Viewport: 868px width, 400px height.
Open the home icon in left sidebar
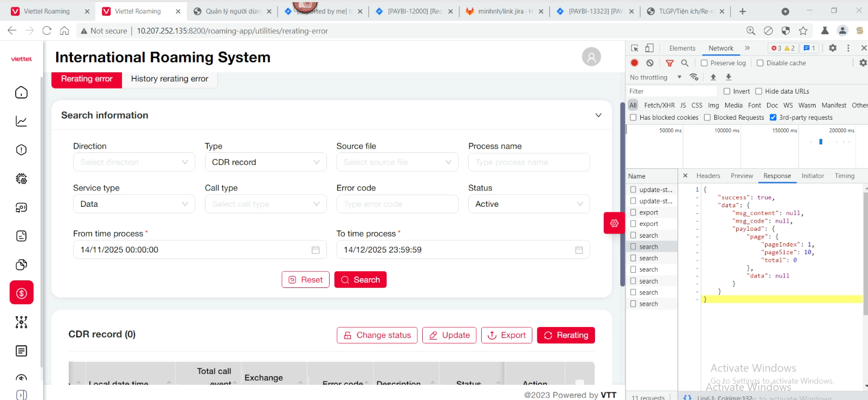[x=21, y=93]
